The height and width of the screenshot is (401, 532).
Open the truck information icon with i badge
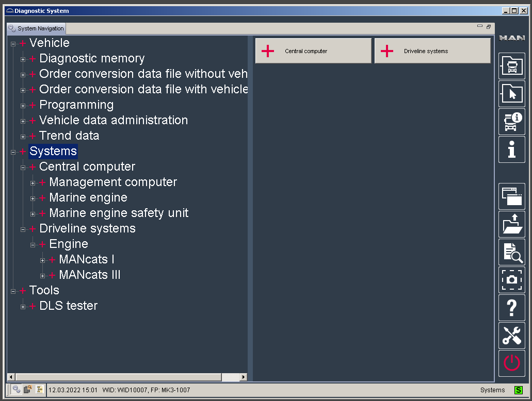click(512, 121)
